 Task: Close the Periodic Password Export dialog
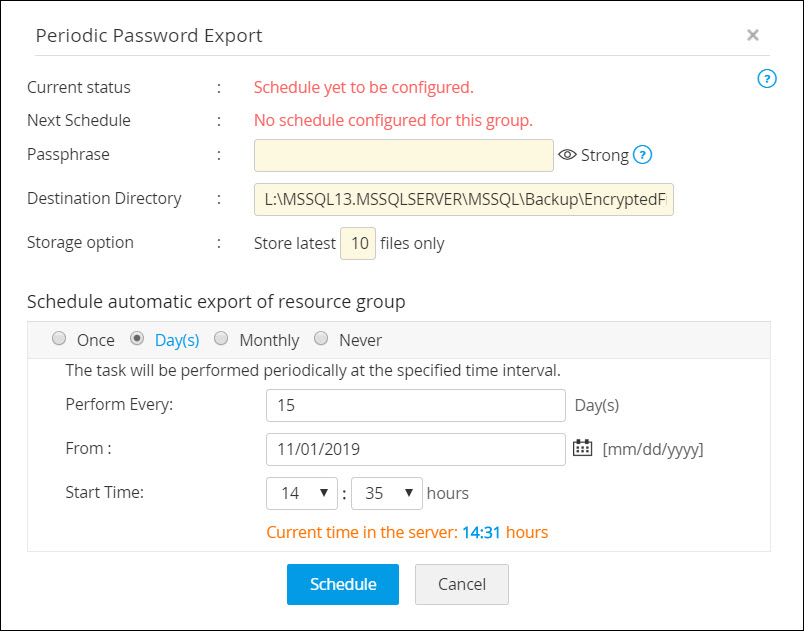(x=753, y=35)
